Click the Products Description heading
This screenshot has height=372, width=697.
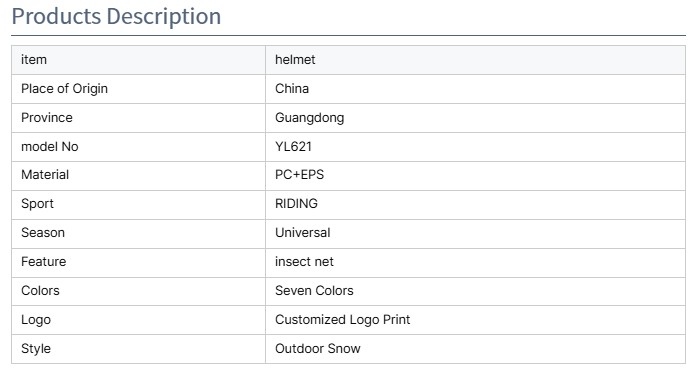[x=116, y=16]
